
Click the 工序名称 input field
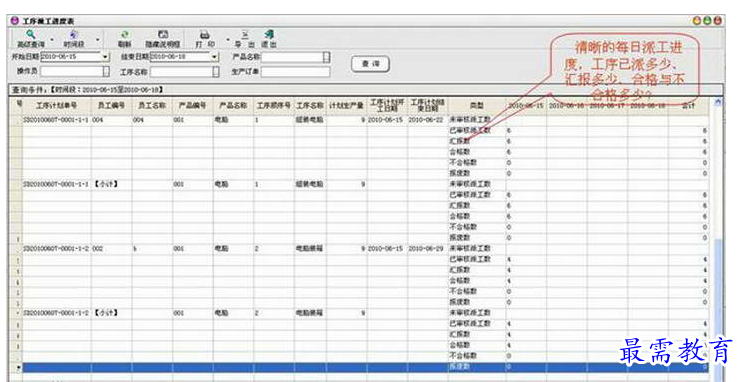181,71
